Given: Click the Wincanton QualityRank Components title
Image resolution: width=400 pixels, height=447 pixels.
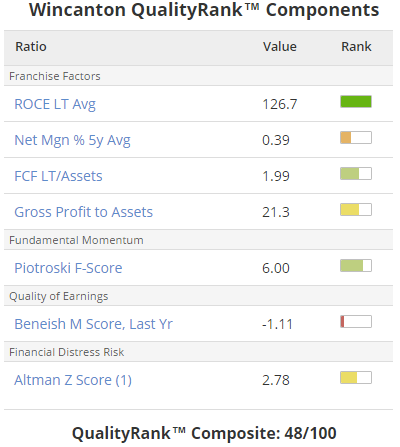Looking at the screenshot, I should click(x=204, y=10).
